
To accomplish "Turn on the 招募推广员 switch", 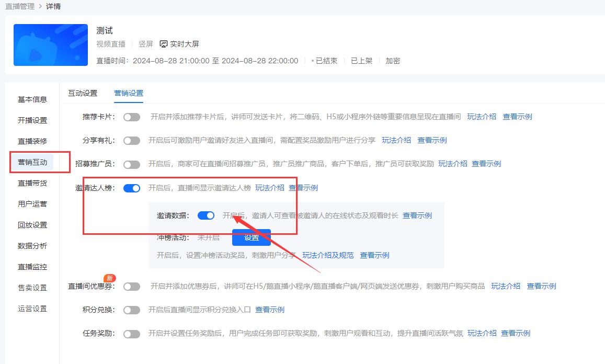I will [x=131, y=163].
